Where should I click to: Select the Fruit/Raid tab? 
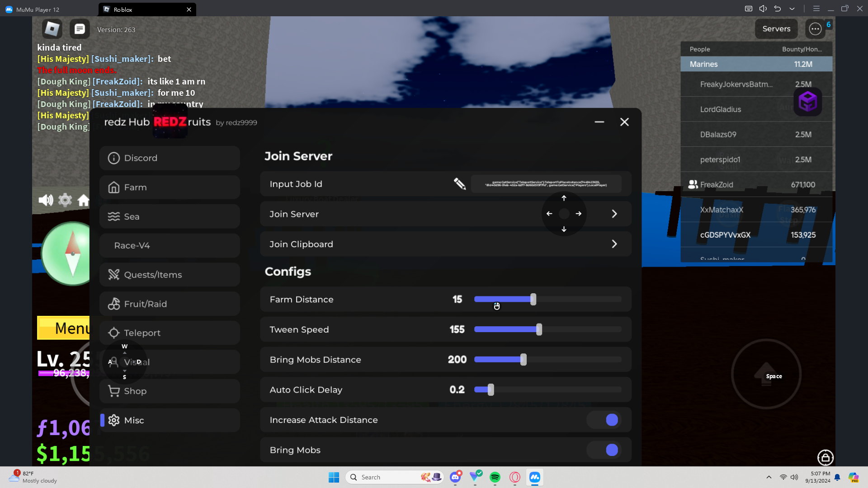170,304
